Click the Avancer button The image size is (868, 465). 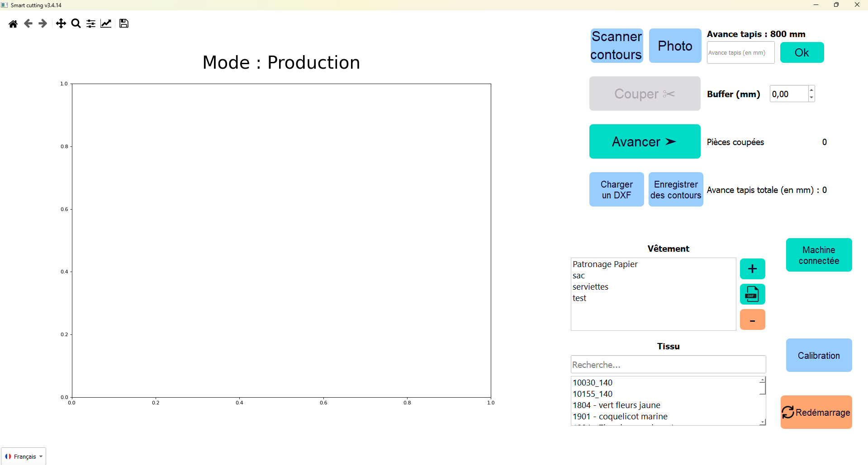[645, 141]
